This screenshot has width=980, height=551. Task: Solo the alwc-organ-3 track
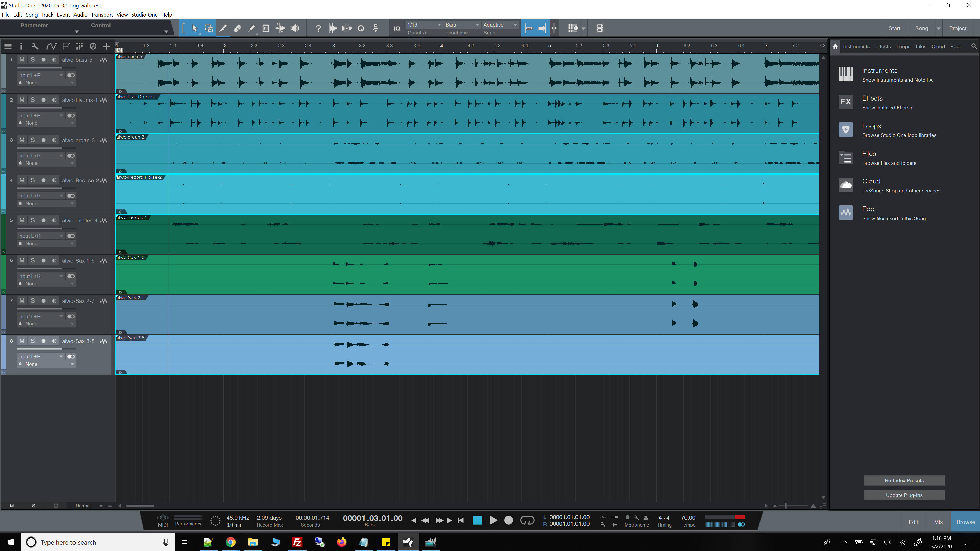pos(33,140)
